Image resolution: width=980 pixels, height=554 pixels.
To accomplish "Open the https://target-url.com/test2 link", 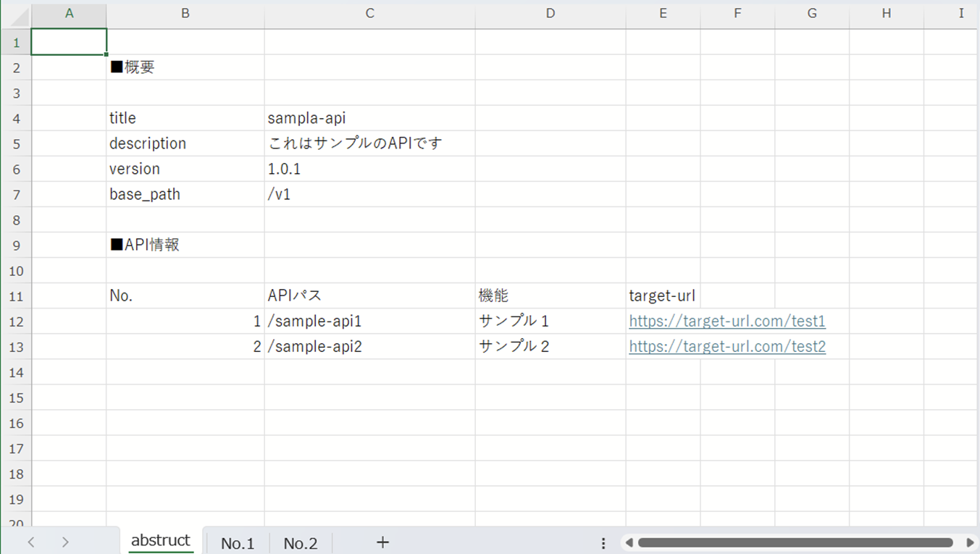I will 727,346.
